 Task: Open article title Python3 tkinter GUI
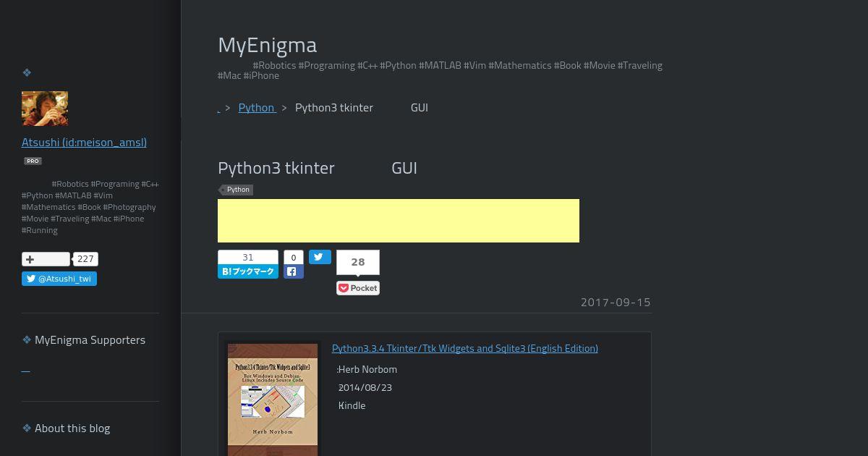pyautogui.click(x=318, y=168)
